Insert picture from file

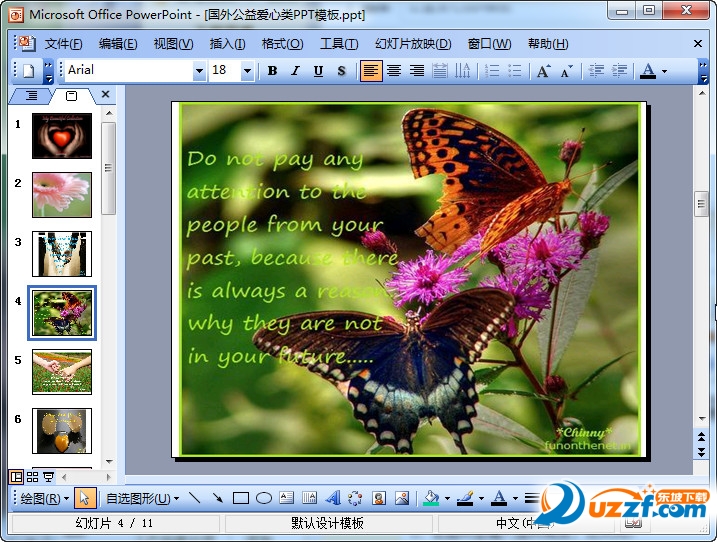click(402, 499)
